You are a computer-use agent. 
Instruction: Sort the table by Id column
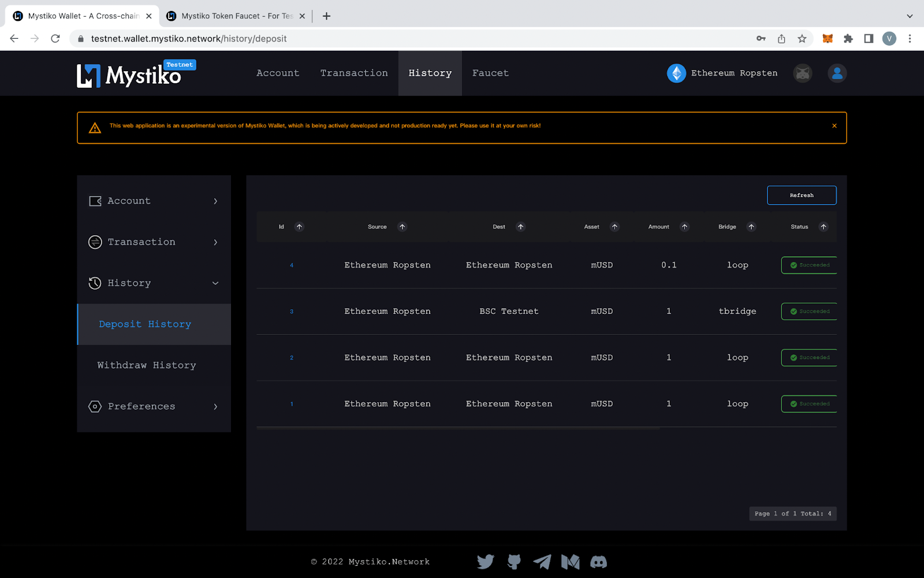(x=299, y=227)
